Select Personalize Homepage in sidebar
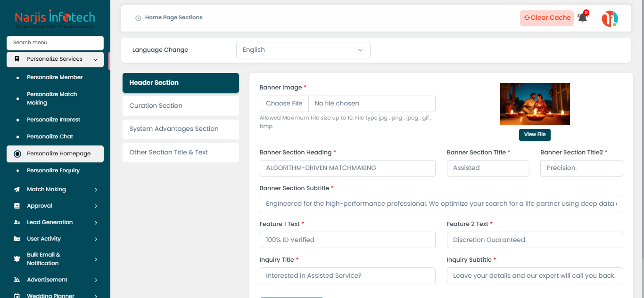 click(55, 153)
